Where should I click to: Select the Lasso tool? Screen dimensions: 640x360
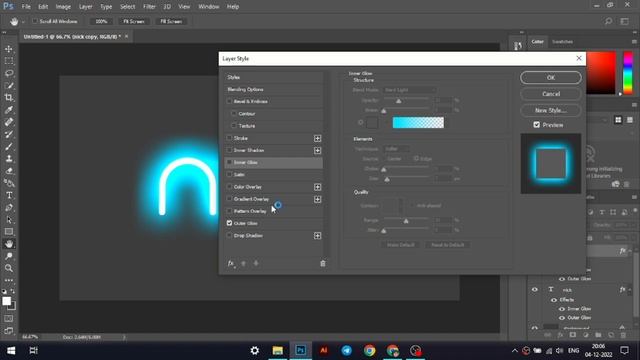point(9,73)
